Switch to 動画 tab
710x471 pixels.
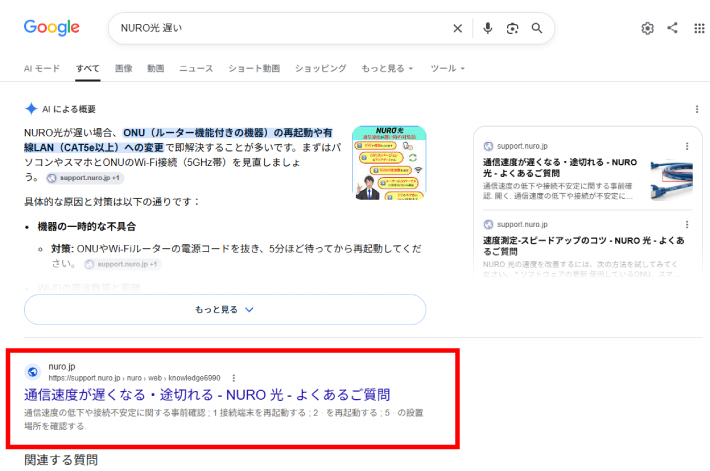[x=155, y=68]
